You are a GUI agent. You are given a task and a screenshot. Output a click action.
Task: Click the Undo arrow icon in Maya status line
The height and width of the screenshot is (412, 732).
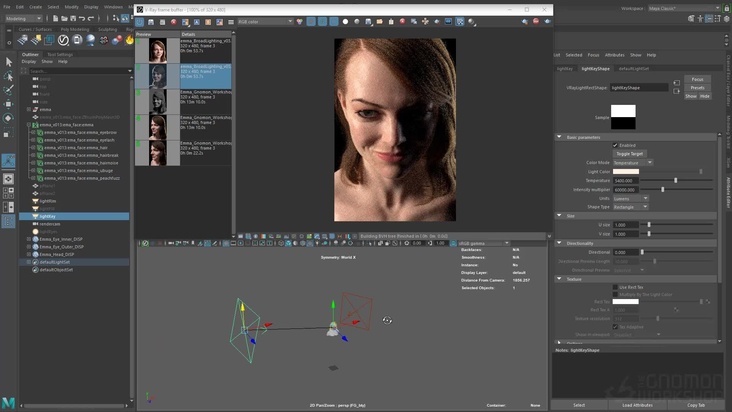tap(82, 18)
